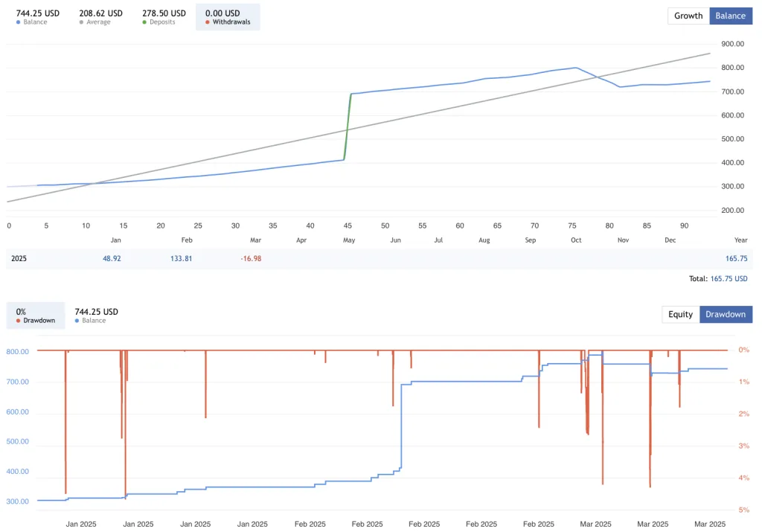Screen dimensions: 762x532
Task: Click the 0% Drawdown indicator badge
Action: 35,315
